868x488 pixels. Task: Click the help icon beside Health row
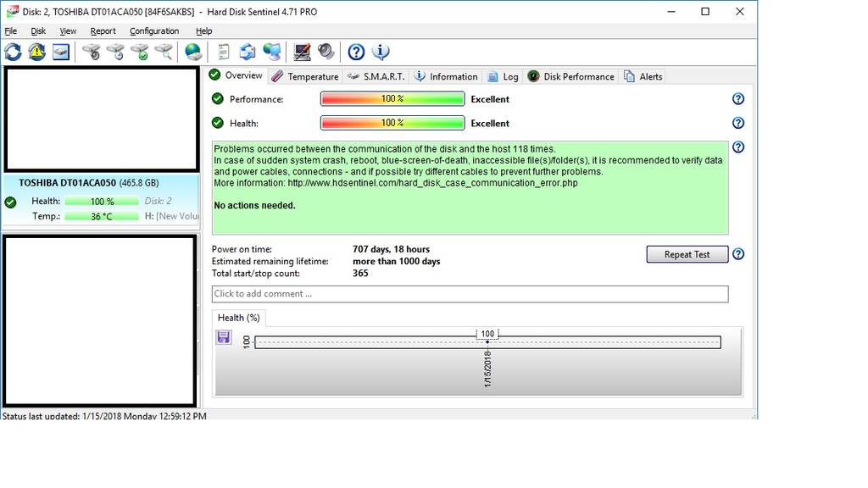click(x=738, y=123)
